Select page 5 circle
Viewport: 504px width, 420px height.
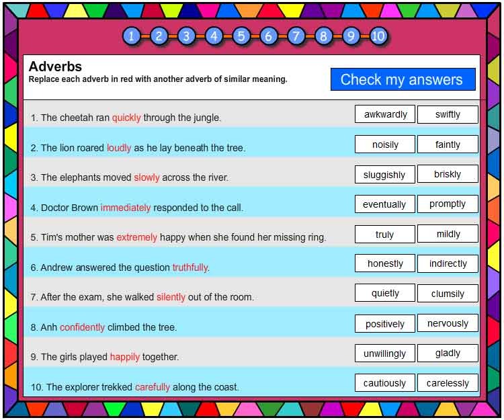[241, 36]
